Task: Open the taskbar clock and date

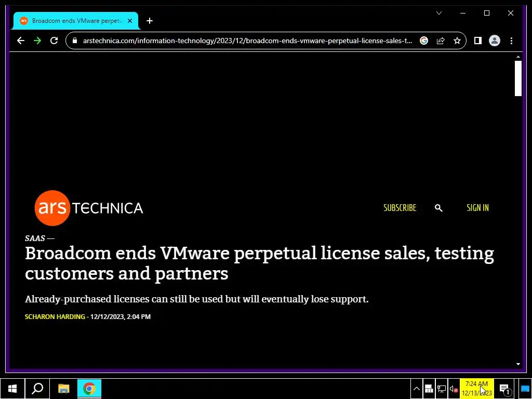Action: point(477,389)
